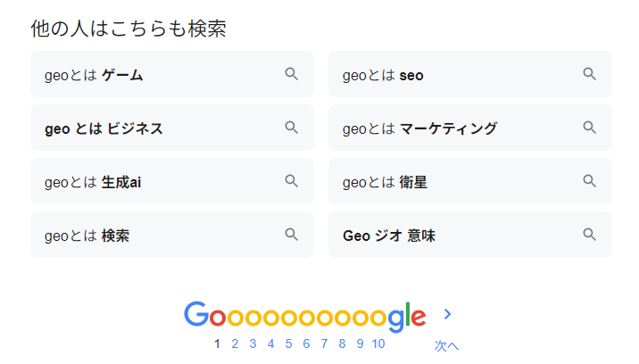Select related search geoとは 生成ai

(172, 181)
